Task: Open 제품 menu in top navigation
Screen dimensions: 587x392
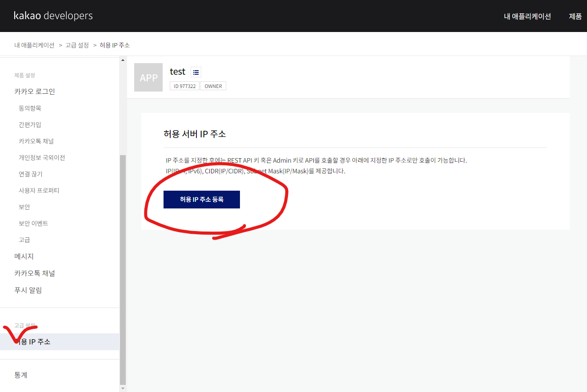Action: point(575,16)
